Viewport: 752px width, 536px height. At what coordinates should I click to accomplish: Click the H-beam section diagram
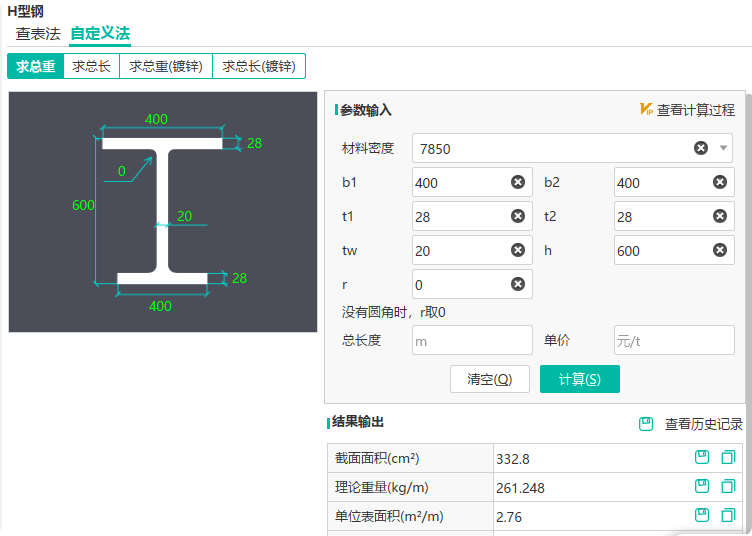[x=163, y=211]
